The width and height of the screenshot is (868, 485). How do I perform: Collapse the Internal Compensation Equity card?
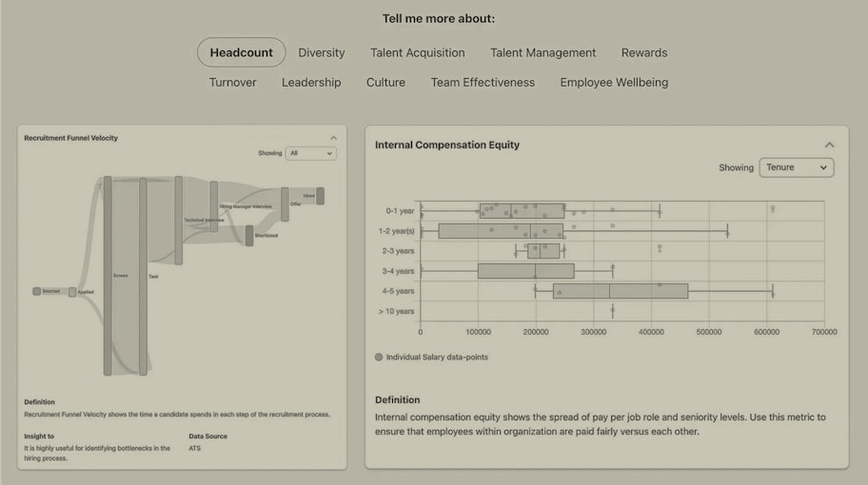tap(829, 145)
